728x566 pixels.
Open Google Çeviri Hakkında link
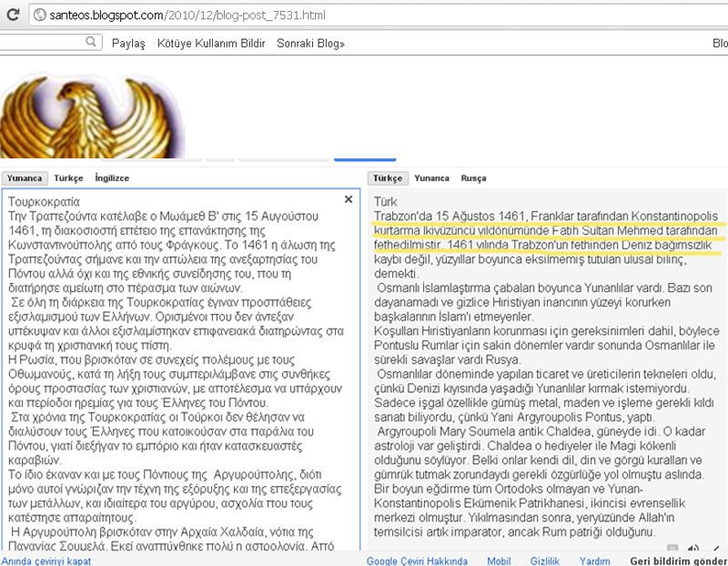pos(417,561)
